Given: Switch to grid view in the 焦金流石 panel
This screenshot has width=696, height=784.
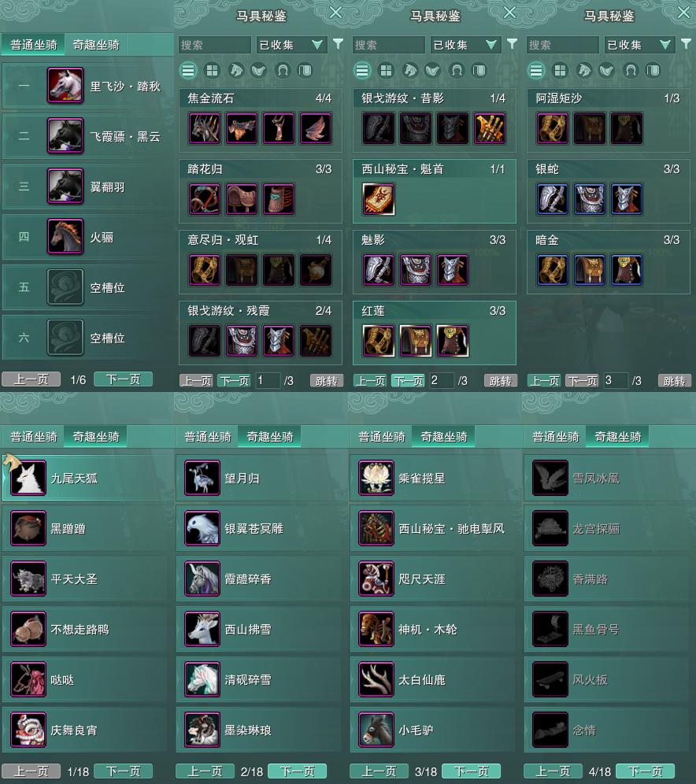Looking at the screenshot, I should pos(212,71).
